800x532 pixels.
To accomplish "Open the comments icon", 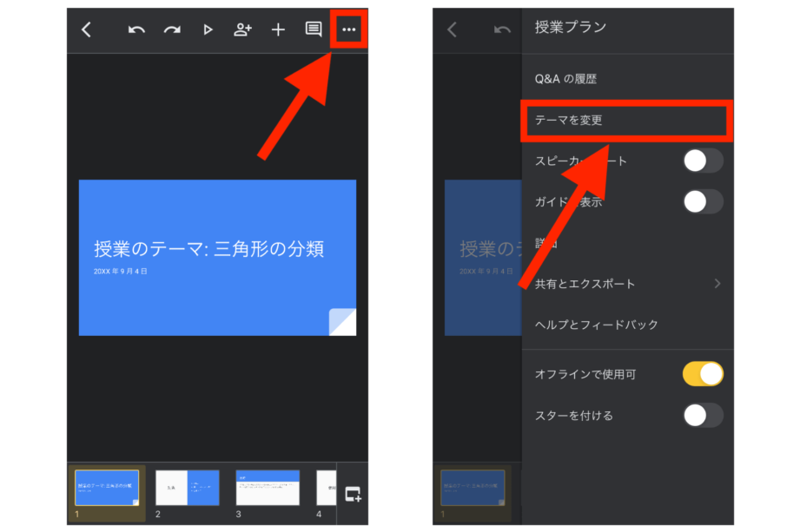I will pyautogui.click(x=314, y=30).
